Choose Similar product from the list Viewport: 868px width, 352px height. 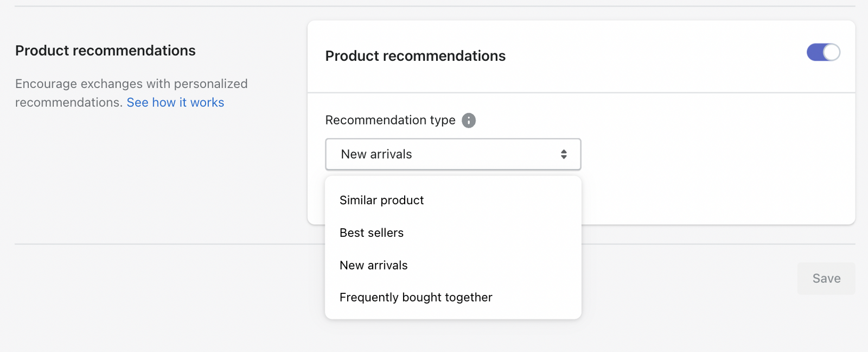pyautogui.click(x=381, y=200)
